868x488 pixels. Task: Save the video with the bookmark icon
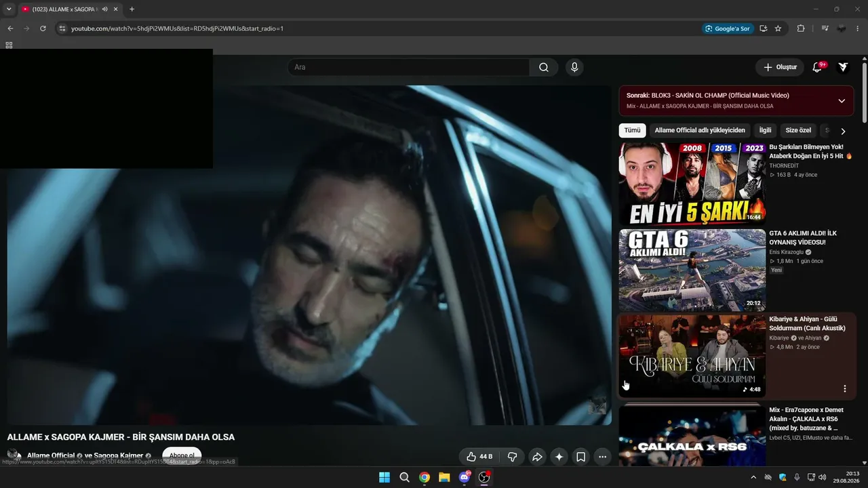(581, 457)
